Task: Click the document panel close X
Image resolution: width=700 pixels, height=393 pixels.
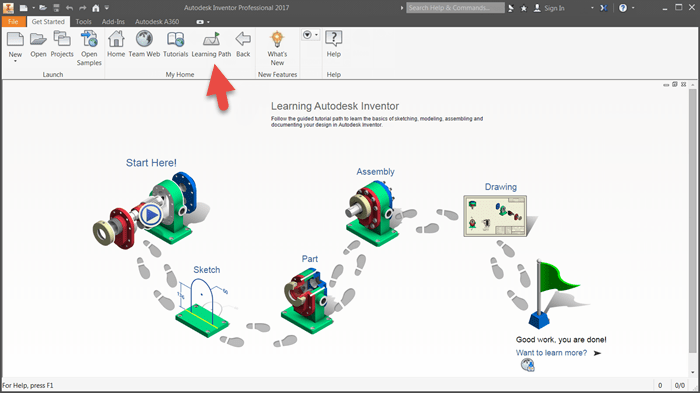Action: tap(683, 84)
